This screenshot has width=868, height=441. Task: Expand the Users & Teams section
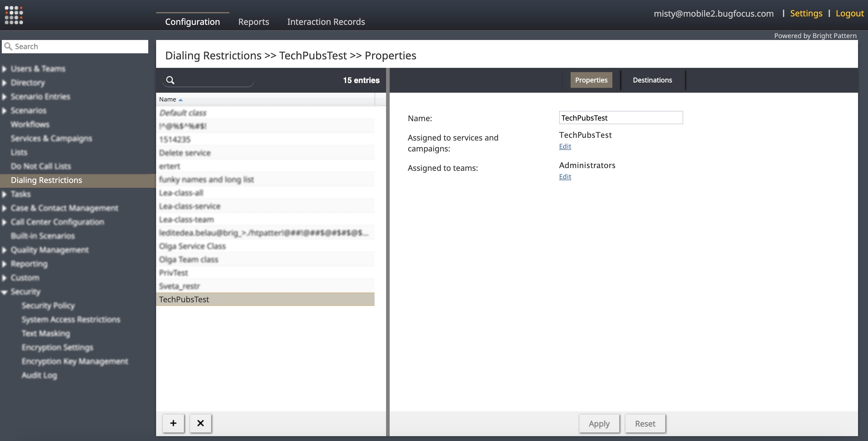(x=4, y=69)
